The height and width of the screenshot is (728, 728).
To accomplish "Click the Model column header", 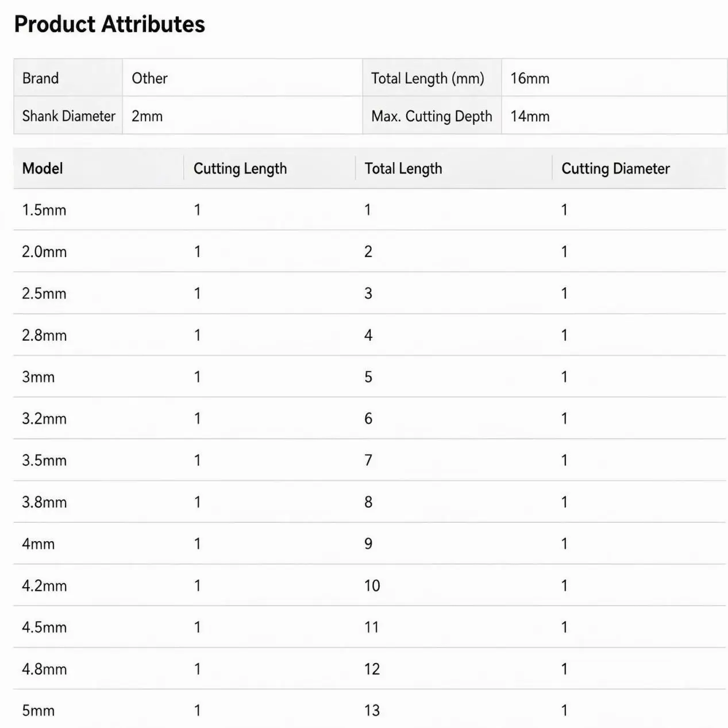I will click(x=43, y=168).
